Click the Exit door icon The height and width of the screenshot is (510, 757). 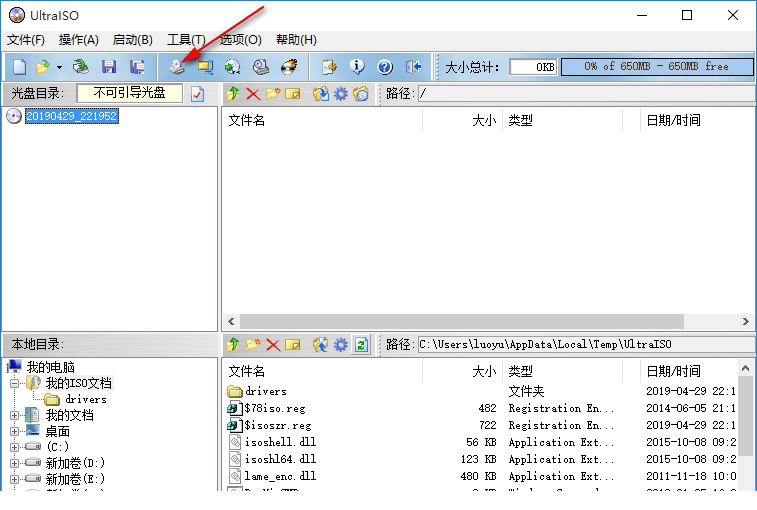[413, 67]
